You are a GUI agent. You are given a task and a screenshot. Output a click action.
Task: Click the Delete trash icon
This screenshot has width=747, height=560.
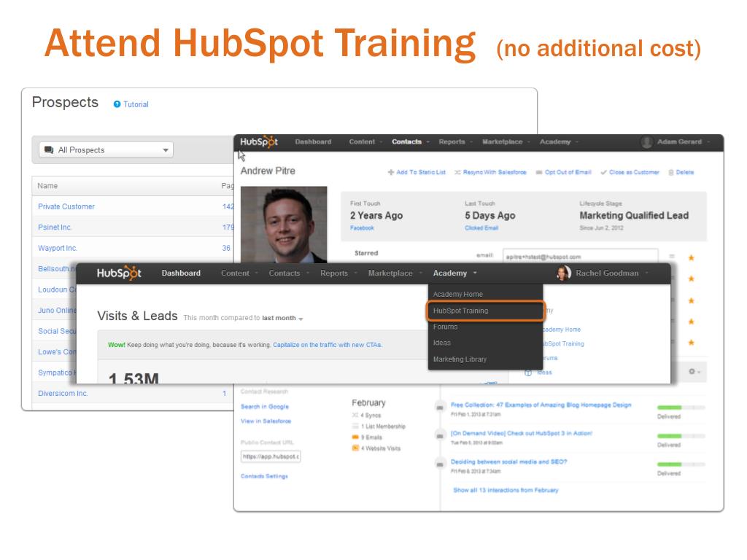tap(671, 172)
